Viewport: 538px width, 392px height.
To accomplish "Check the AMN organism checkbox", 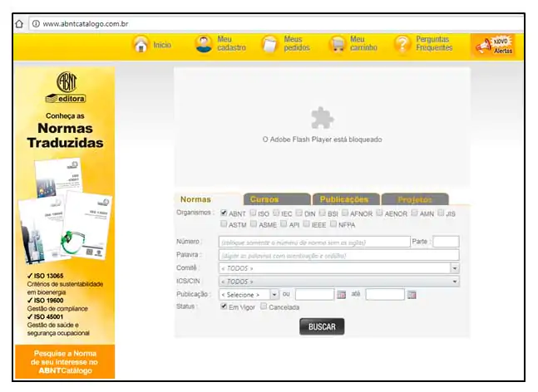I will [414, 213].
